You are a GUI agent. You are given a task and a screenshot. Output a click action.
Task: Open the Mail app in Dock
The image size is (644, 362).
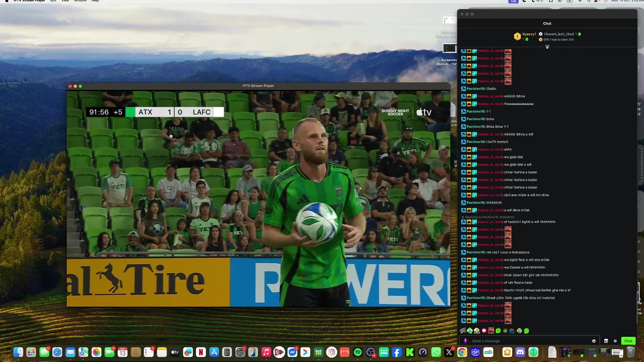(70, 352)
